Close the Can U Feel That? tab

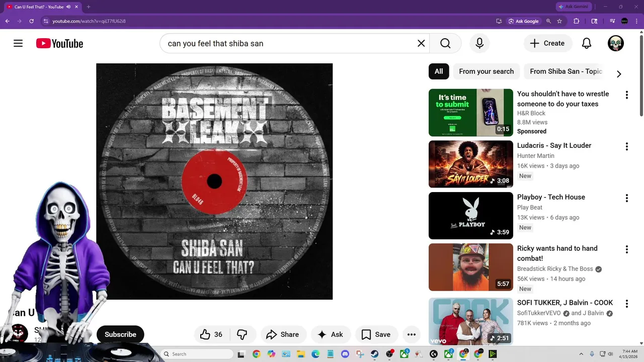tap(76, 7)
